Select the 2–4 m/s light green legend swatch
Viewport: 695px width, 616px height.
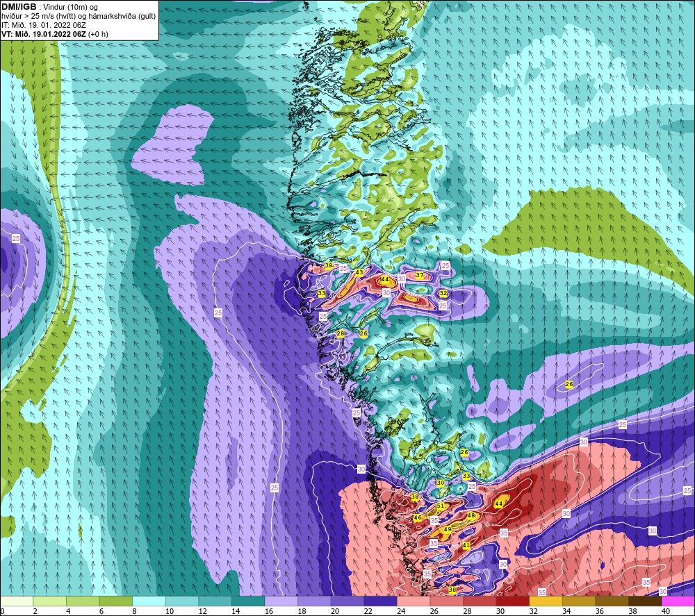click(49, 601)
